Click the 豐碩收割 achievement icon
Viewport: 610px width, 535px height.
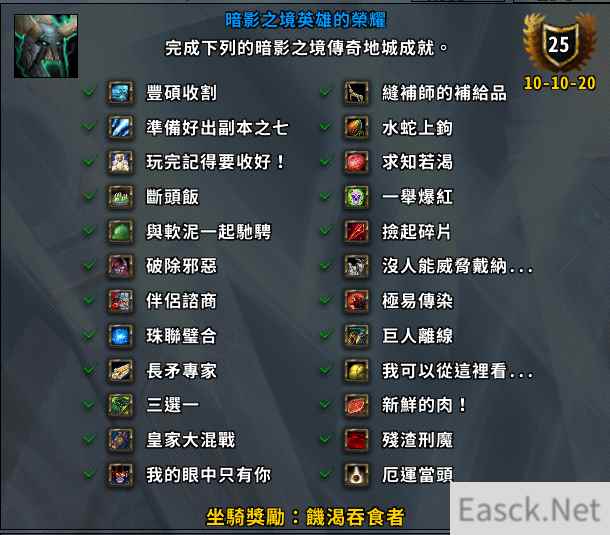(120, 92)
